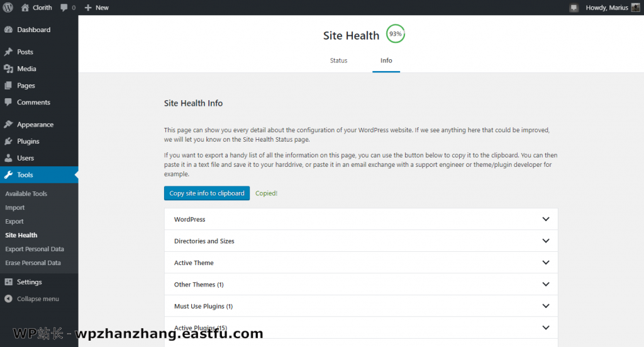Open the Comments menu label

coord(34,102)
